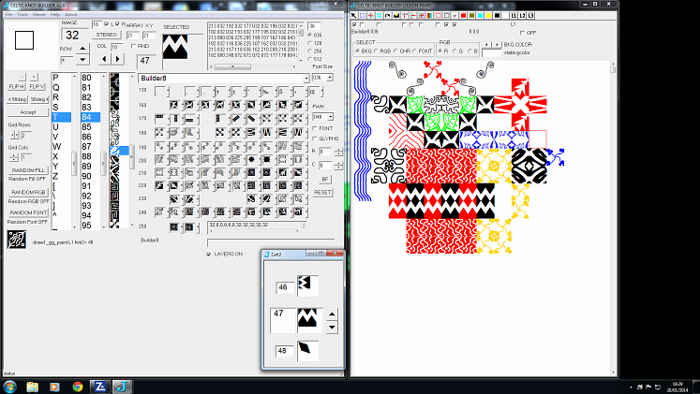The height and width of the screenshot is (394, 700).
Task: Open the Windows Start menu
Action: click(x=9, y=387)
